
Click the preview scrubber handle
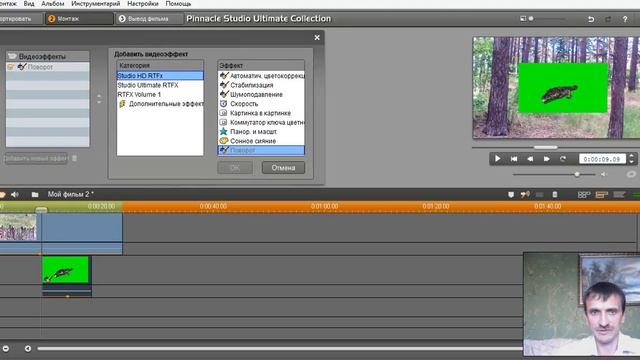pyautogui.click(x=545, y=147)
